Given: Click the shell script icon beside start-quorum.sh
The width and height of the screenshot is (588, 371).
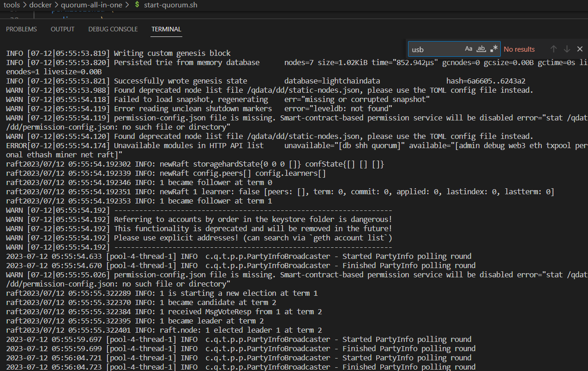Looking at the screenshot, I should tap(138, 5).
